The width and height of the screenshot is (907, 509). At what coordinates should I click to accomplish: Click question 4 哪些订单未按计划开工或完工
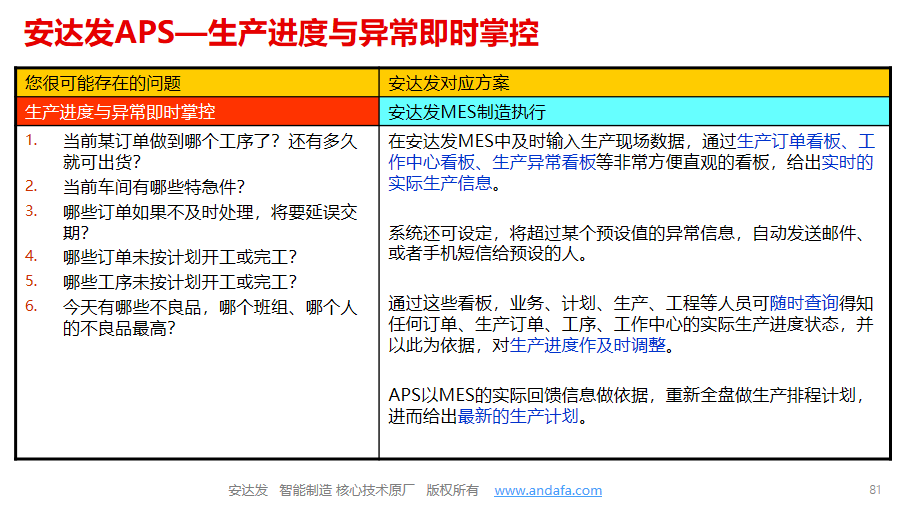[x=180, y=257]
